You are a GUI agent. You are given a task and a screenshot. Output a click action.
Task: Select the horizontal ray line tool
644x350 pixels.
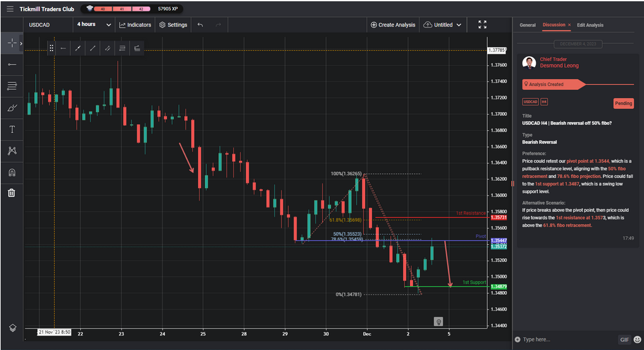coord(12,65)
